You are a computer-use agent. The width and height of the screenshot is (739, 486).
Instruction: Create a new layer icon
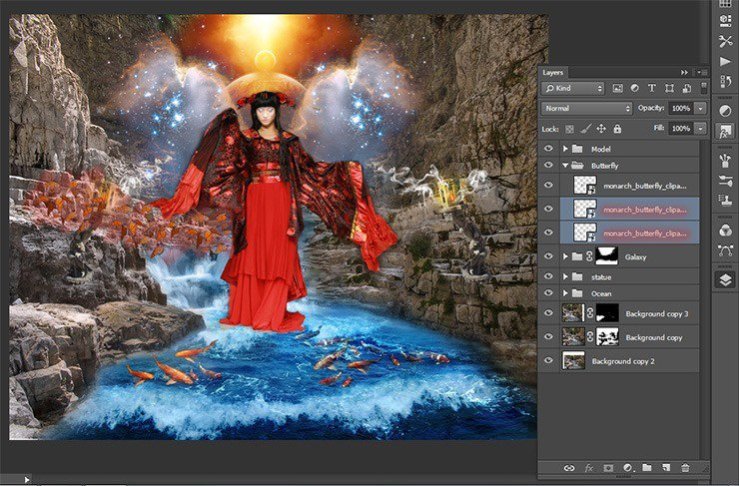[x=666, y=467]
